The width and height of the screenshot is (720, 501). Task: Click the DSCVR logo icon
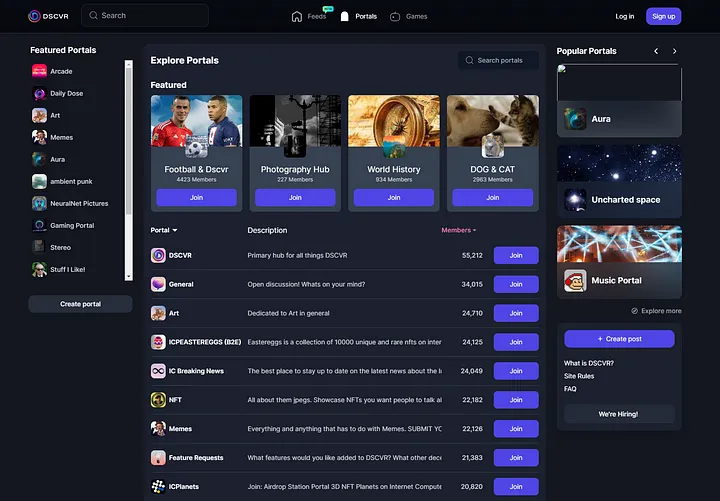click(34, 16)
